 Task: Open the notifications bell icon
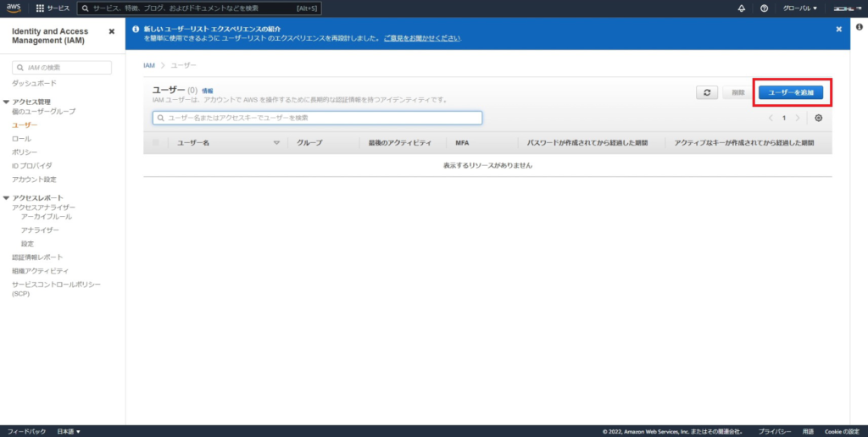[742, 8]
